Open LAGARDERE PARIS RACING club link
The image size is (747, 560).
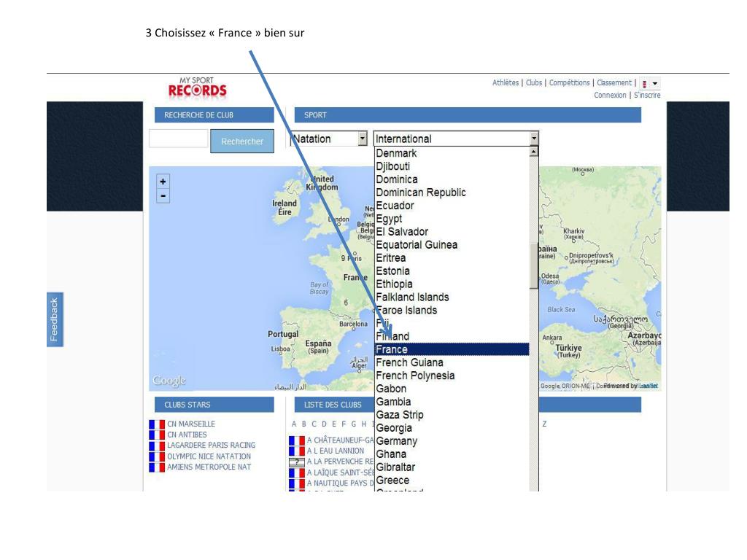click(211, 446)
